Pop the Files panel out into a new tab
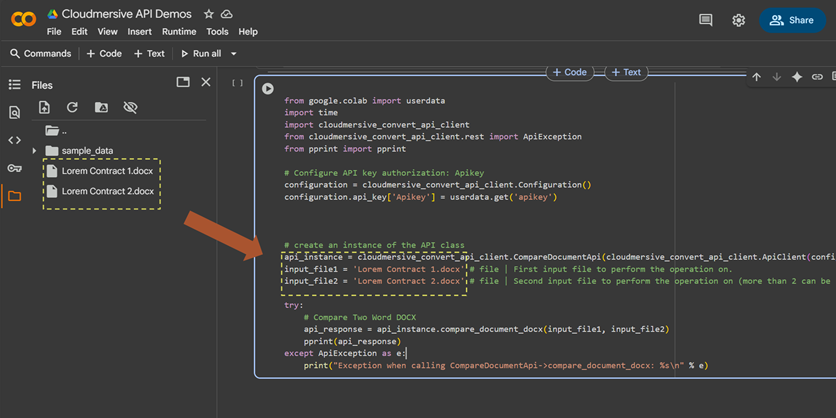Screen dimensions: 836x418 pos(183,82)
